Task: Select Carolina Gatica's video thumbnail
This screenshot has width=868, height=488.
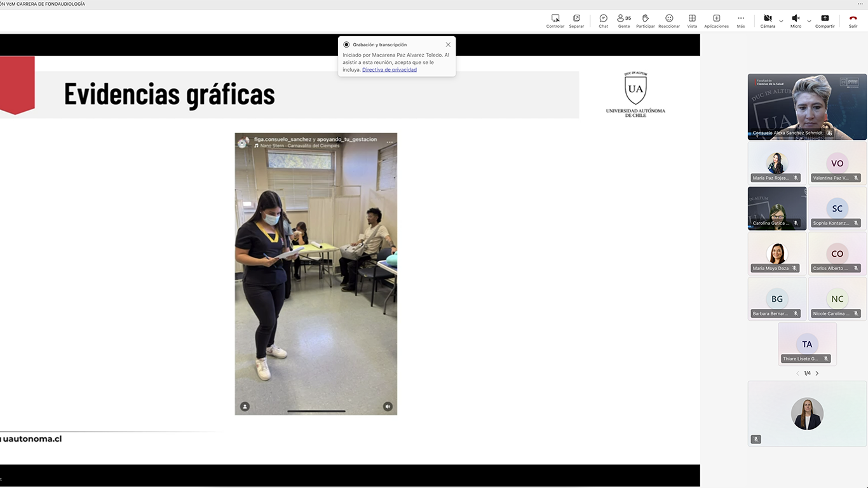Action: (x=776, y=208)
